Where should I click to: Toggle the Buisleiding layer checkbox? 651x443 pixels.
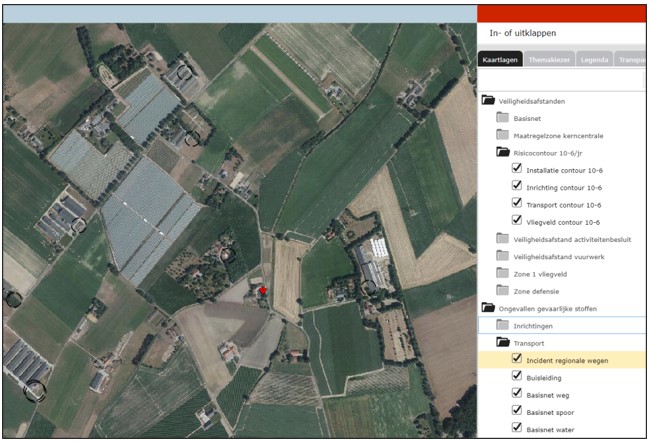516,376
